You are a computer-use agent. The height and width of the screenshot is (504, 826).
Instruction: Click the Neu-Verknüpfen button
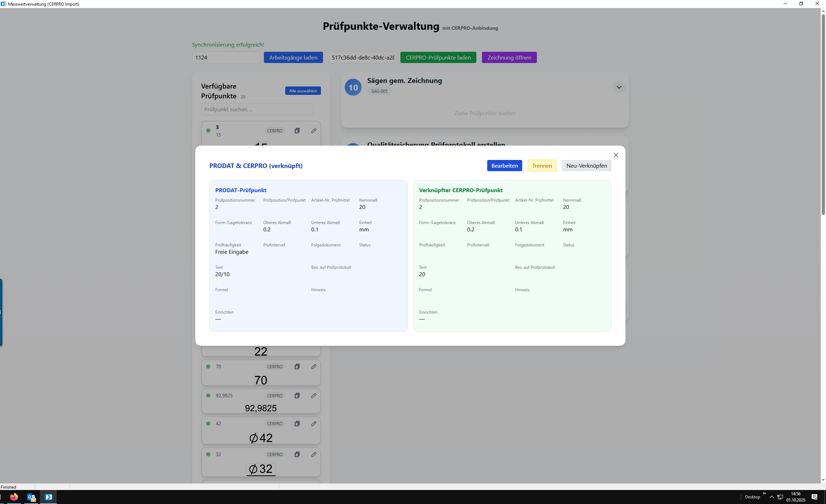pyautogui.click(x=587, y=166)
